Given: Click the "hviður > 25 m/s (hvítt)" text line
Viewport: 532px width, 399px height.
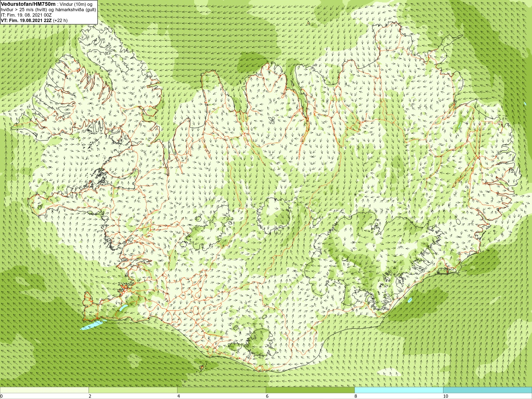Looking at the screenshot, I should tap(49, 10).
